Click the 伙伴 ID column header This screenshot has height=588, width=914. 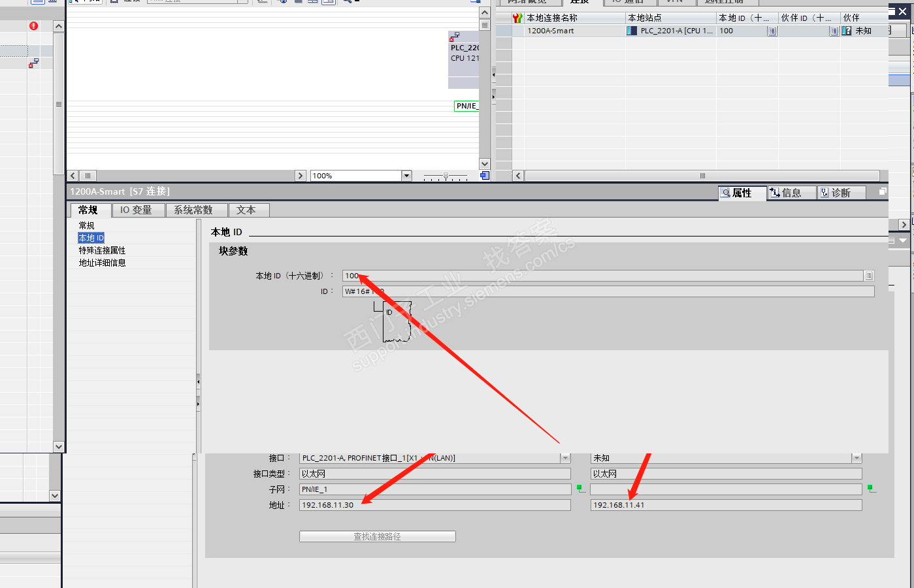coord(809,18)
